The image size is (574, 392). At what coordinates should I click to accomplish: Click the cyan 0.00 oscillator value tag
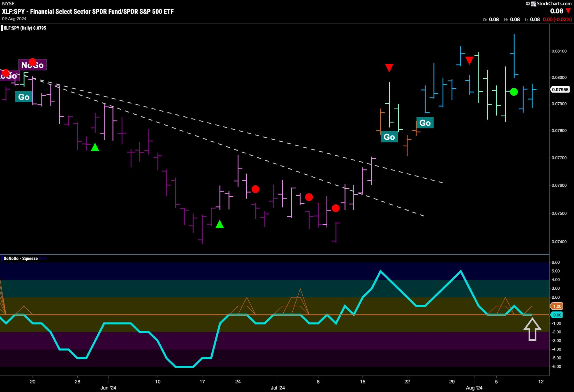click(557, 315)
